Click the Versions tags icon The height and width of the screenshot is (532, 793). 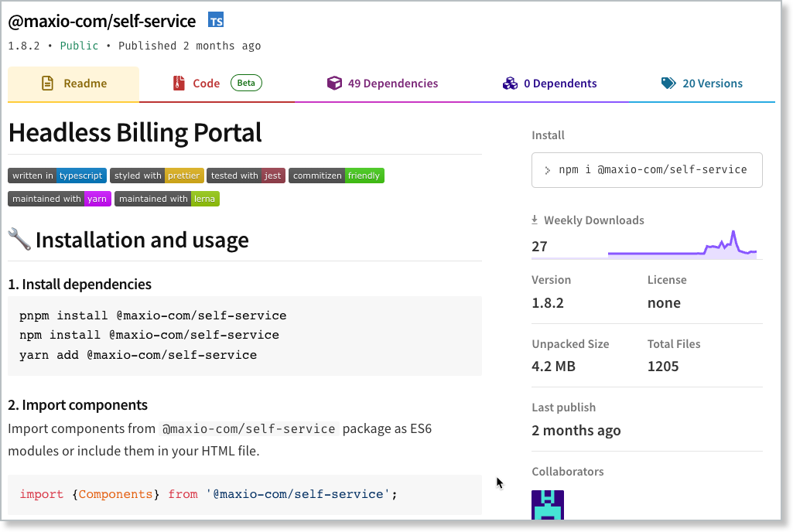coord(668,84)
